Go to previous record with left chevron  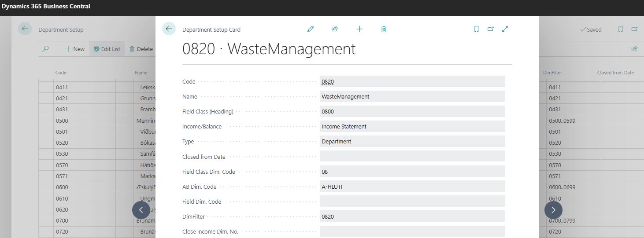pyautogui.click(x=141, y=210)
